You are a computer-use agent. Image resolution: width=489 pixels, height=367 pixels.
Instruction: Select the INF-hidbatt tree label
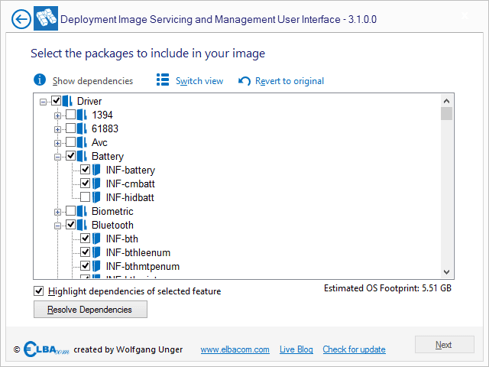[x=130, y=197]
